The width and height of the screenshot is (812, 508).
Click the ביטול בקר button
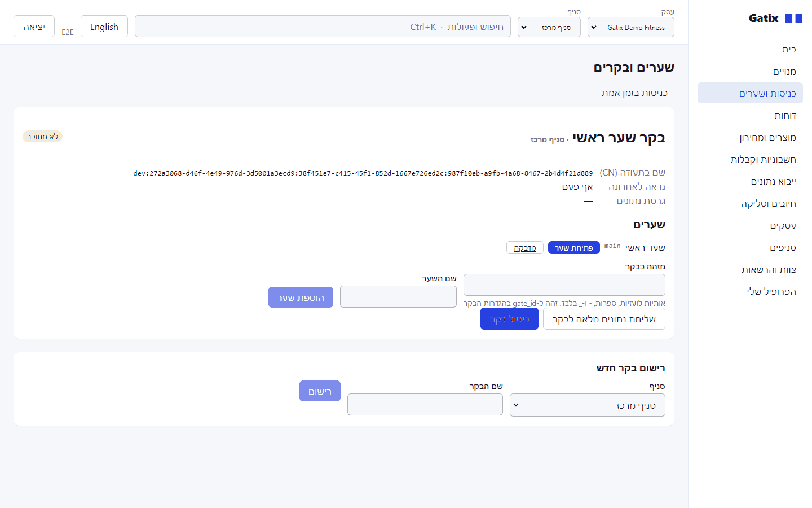(x=510, y=319)
